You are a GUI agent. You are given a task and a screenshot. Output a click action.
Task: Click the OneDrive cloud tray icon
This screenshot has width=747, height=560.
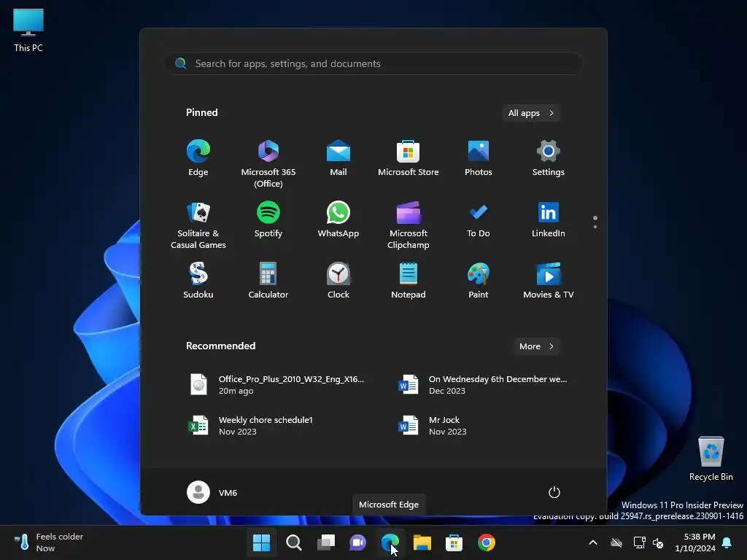click(x=616, y=542)
